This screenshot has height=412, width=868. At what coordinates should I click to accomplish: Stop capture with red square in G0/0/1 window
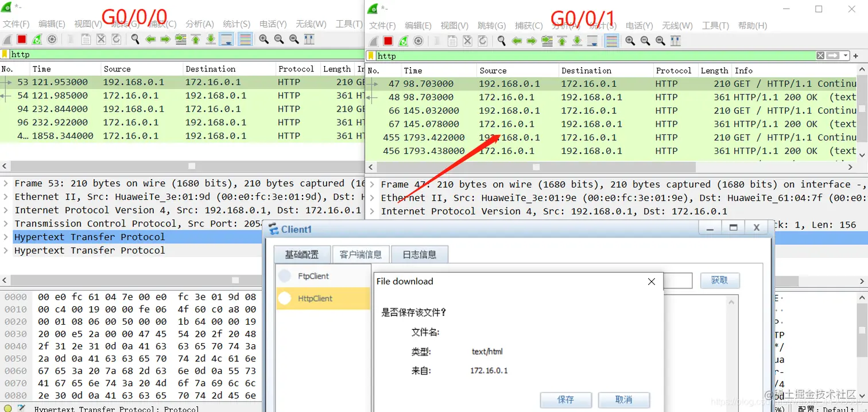388,41
